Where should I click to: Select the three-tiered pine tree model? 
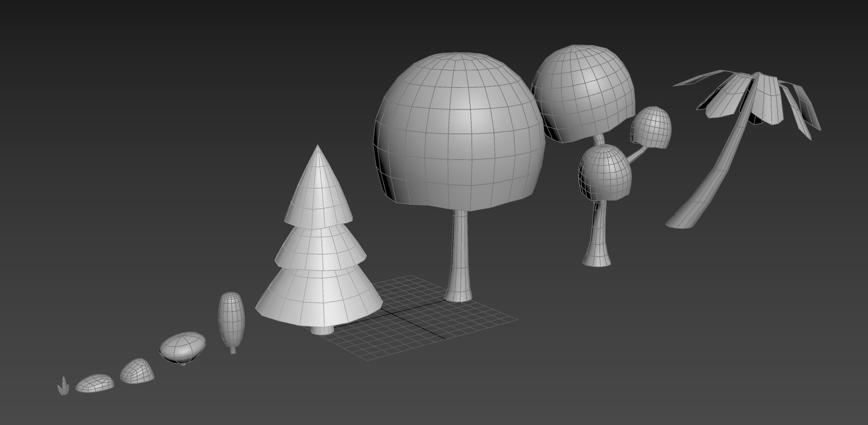(x=318, y=240)
